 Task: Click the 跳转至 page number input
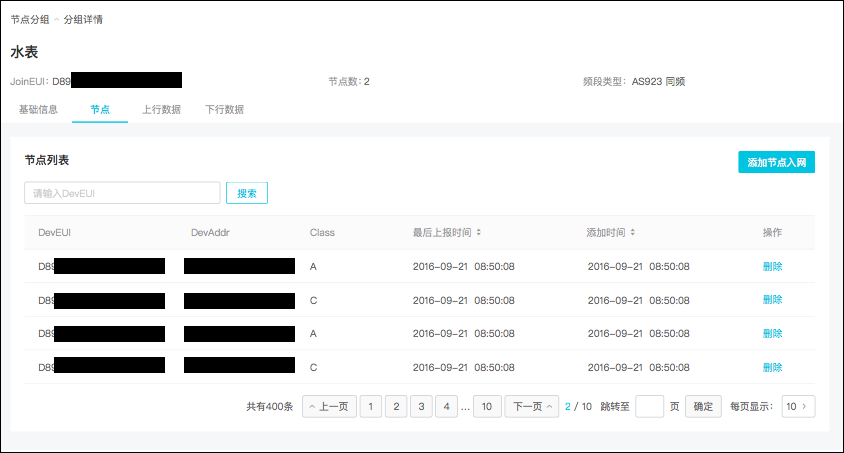tap(649, 406)
